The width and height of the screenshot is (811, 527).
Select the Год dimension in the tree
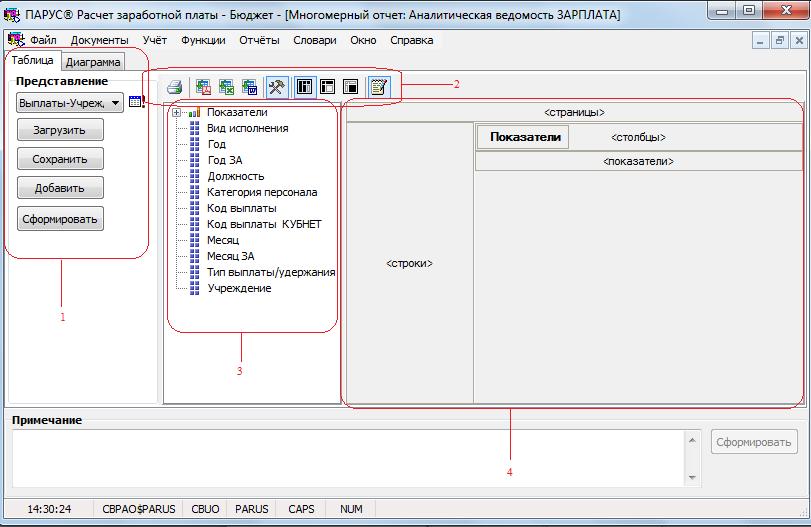pos(216,144)
